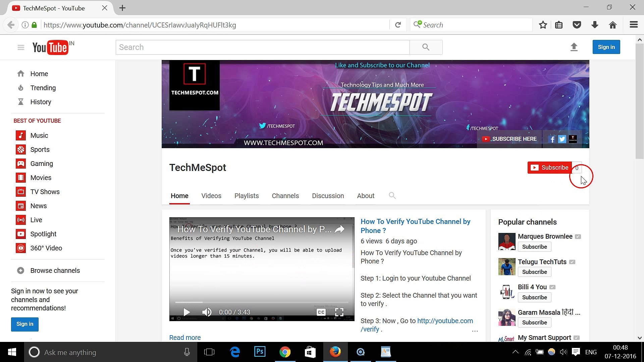This screenshot has width=644, height=362.
Task: Click the YouTube search magnifier button
Action: click(x=426, y=47)
